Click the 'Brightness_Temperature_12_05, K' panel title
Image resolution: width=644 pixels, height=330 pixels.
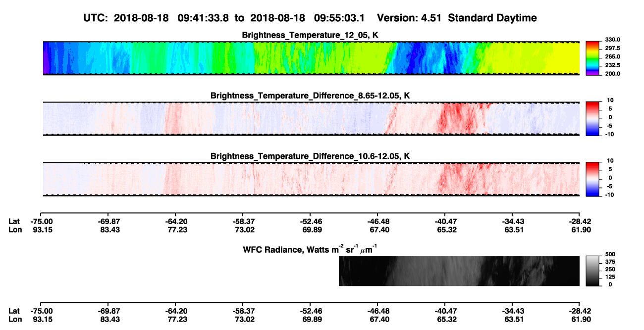coord(311,35)
